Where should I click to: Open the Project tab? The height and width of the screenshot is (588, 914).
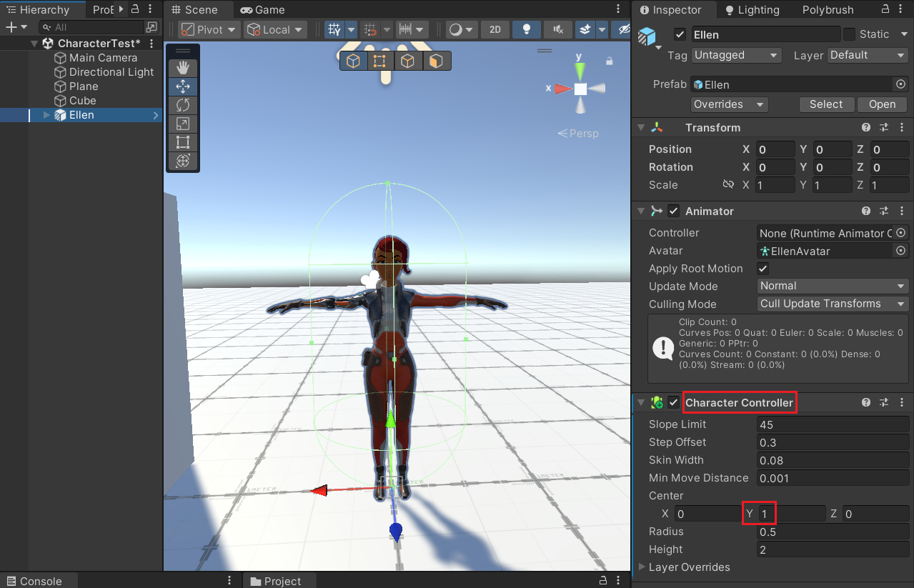(x=276, y=581)
